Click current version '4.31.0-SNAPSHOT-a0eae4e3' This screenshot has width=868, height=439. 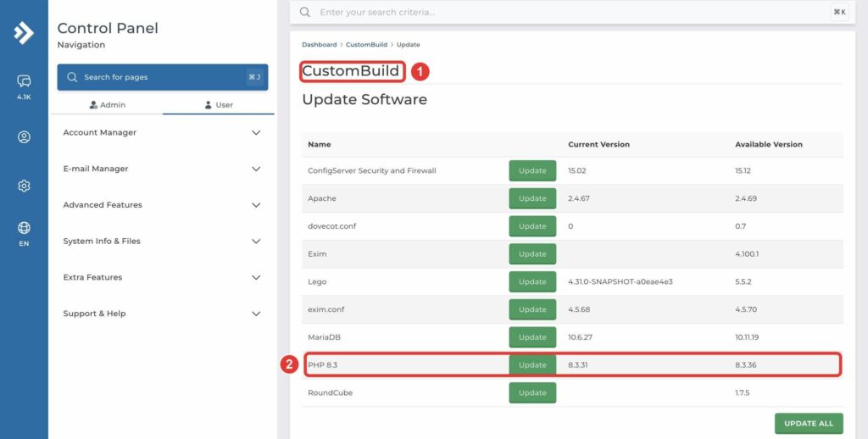pyautogui.click(x=620, y=281)
